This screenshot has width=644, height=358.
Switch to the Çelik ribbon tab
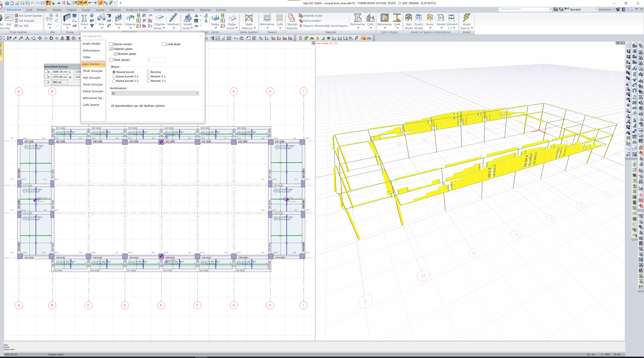click(x=29, y=10)
